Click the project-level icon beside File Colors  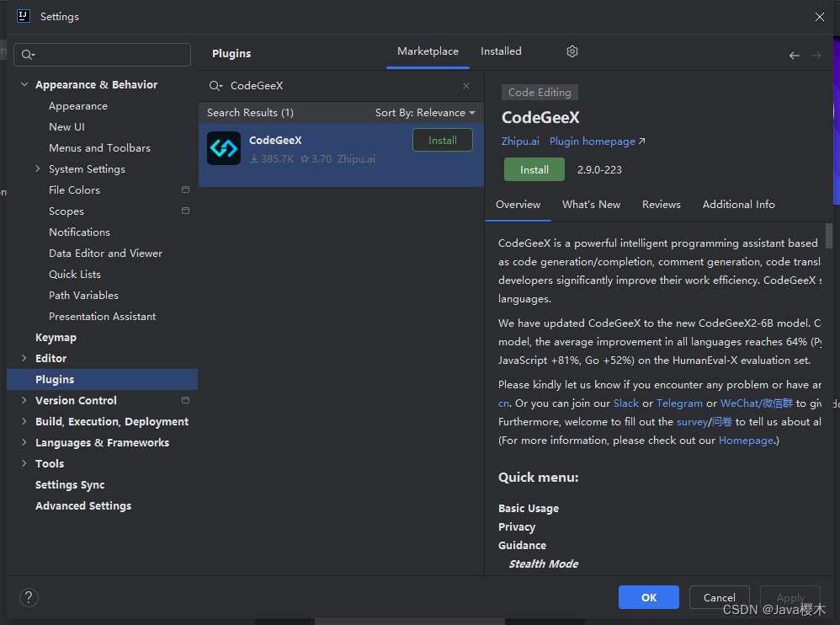tap(185, 190)
